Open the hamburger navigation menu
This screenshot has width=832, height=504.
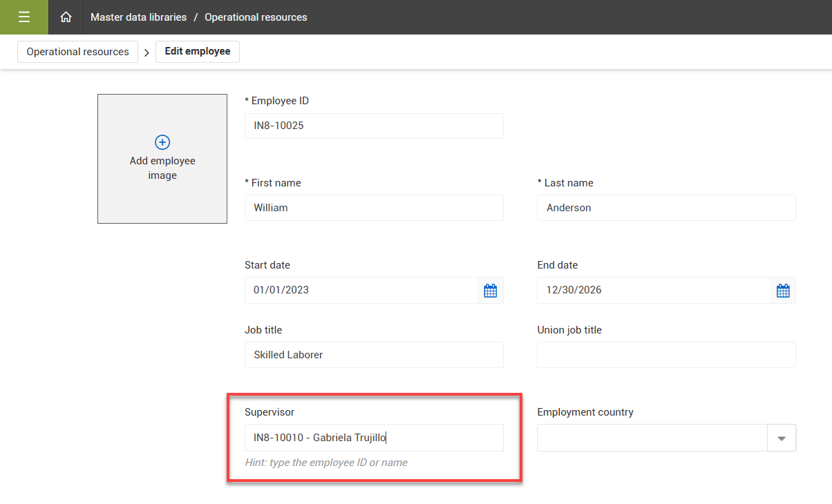pyautogui.click(x=24, y=17)
